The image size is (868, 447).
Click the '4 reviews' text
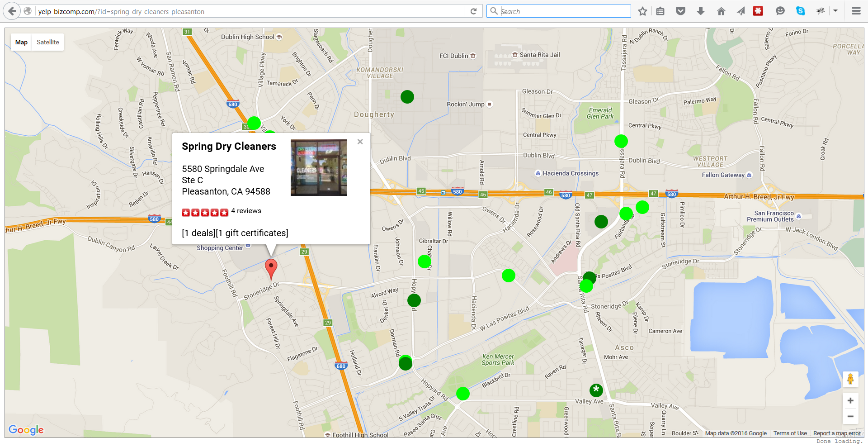(246, 211)
